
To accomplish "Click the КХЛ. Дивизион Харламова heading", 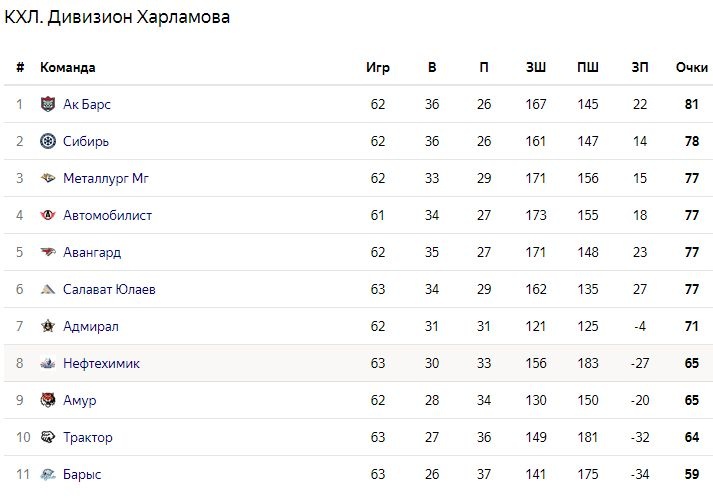I will pyautogui.click(x=117, y=17).
